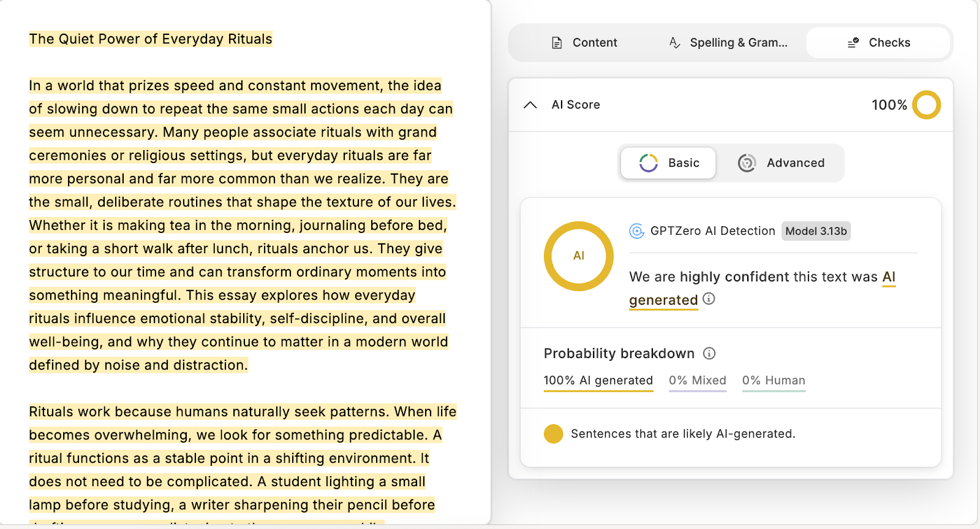The height and width of the screenshot is (529, 980).
Task: Click the circular scan icon beside Advanced
Action: pos(747,163)
